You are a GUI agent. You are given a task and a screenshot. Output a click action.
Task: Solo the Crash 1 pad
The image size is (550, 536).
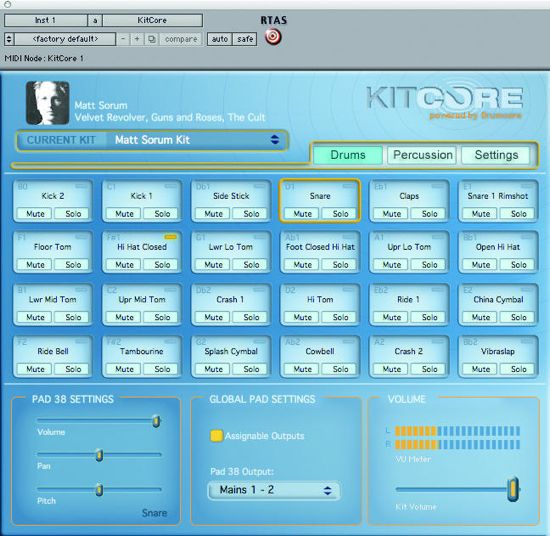251,317
